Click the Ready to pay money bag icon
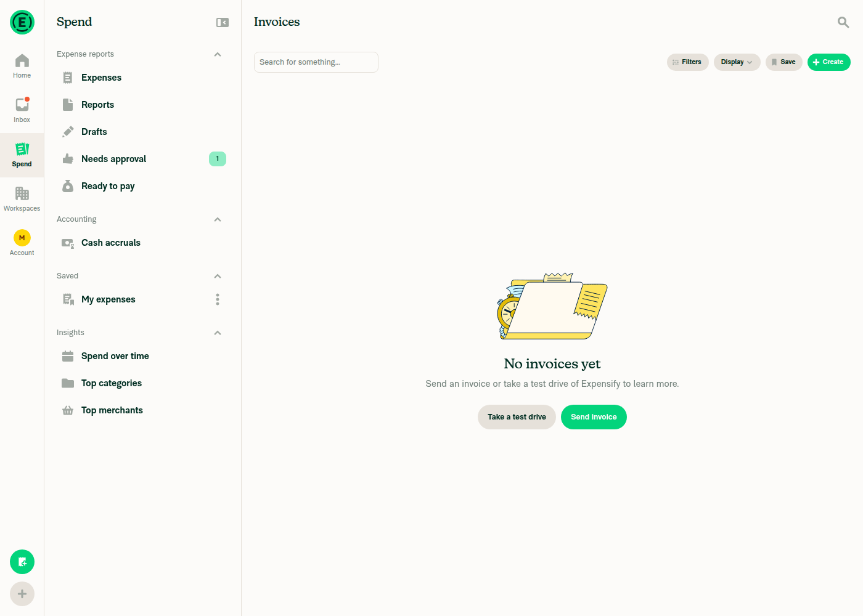 click(68, 186)
